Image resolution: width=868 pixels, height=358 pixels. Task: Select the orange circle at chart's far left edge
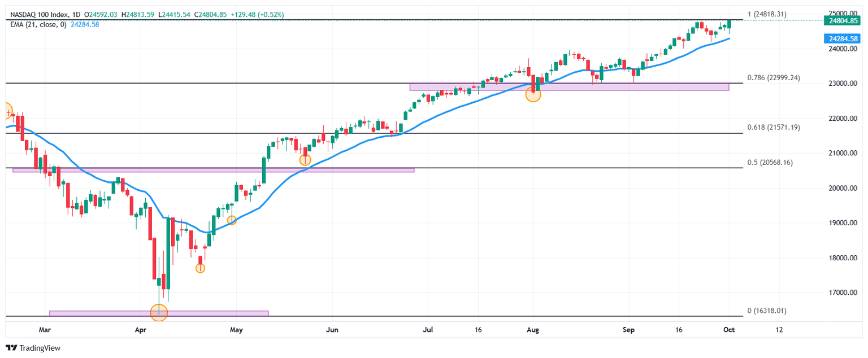(6, 111)
